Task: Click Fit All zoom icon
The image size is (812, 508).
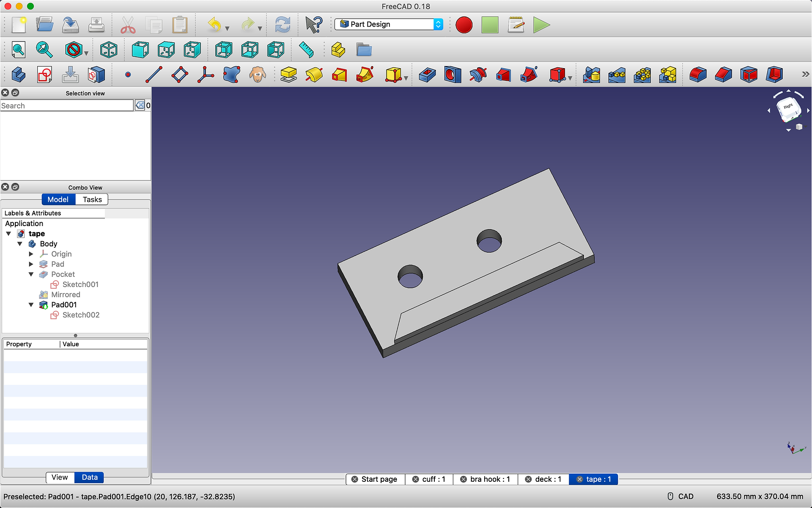Action: click(19, 50)
